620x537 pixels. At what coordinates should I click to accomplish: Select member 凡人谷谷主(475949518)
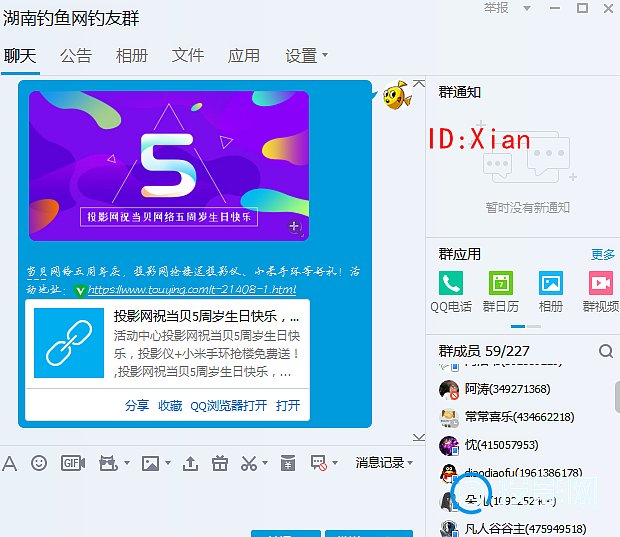tap(525, 529)
